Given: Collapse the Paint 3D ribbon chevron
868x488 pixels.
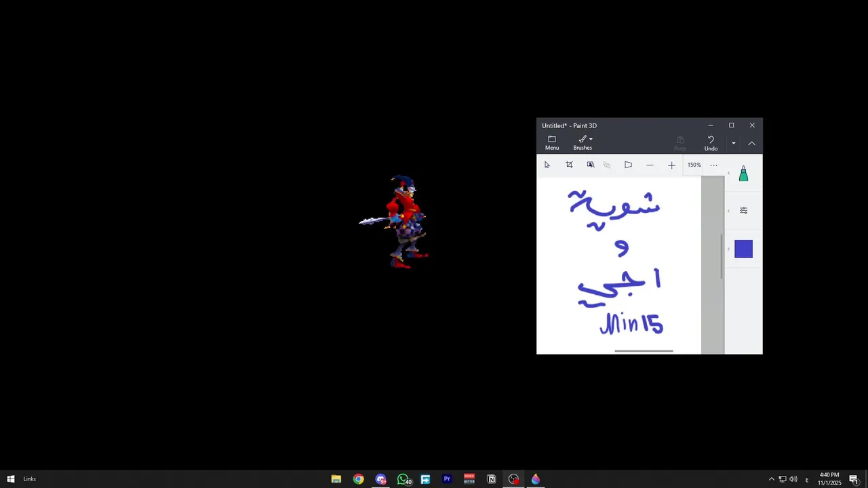Looking at the screenshot, I should [751, 143].
